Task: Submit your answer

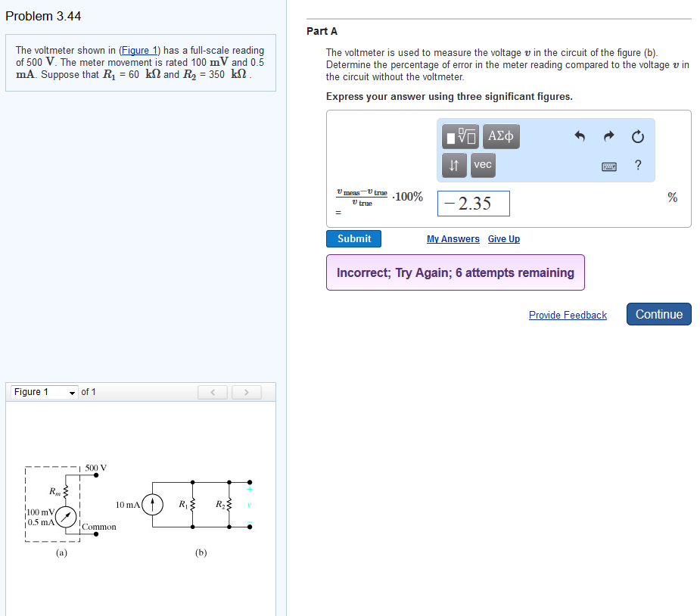Action: [x=353, y=238]
